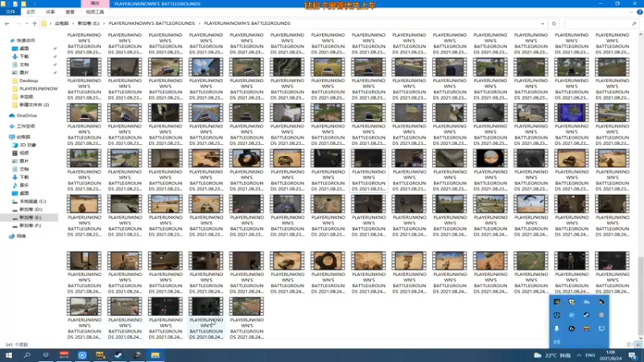Open the Windows Start menu

[x=9, y=356]
